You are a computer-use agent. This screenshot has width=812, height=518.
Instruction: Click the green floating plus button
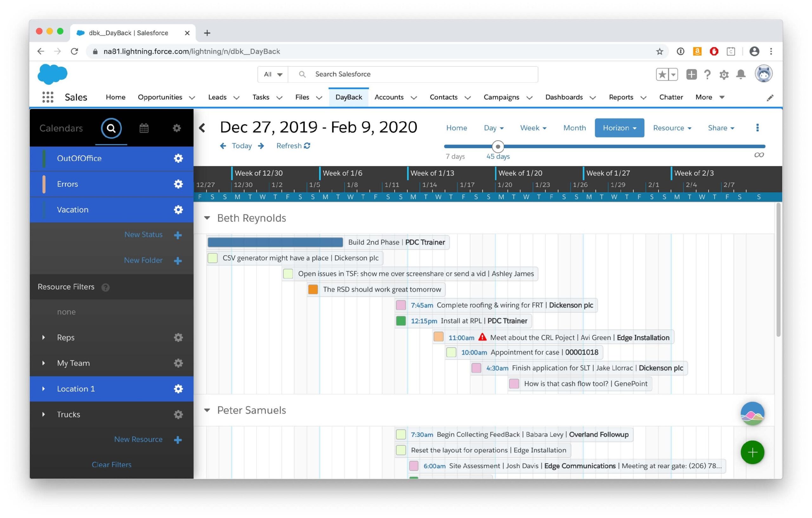point(753,452)
